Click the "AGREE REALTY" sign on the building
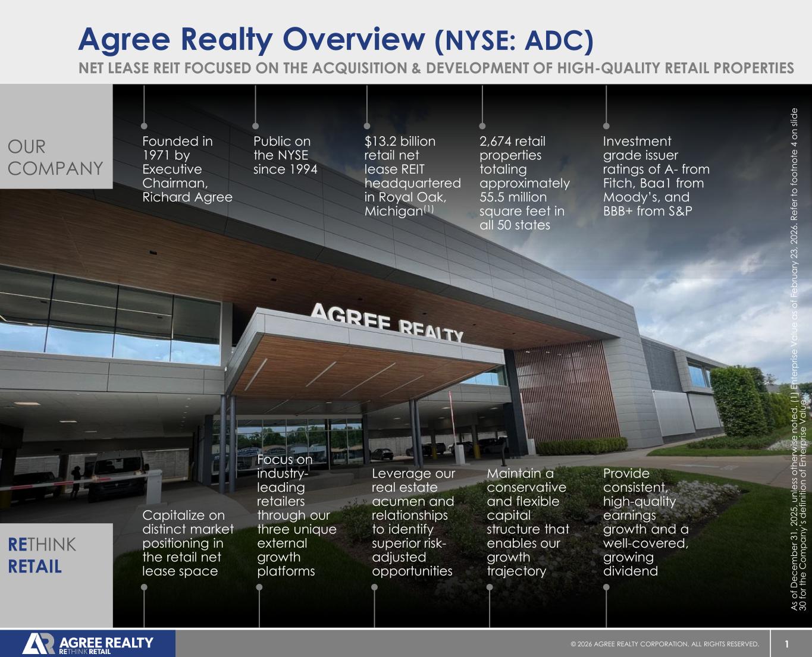Image resolution: width=812 pixels, height=657 pixels. 387,323
